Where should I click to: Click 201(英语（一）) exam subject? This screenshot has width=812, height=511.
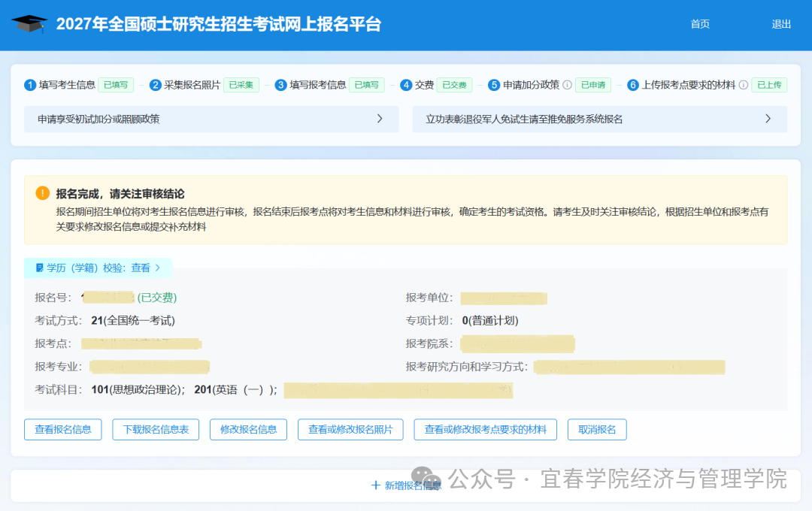[235, 389]
